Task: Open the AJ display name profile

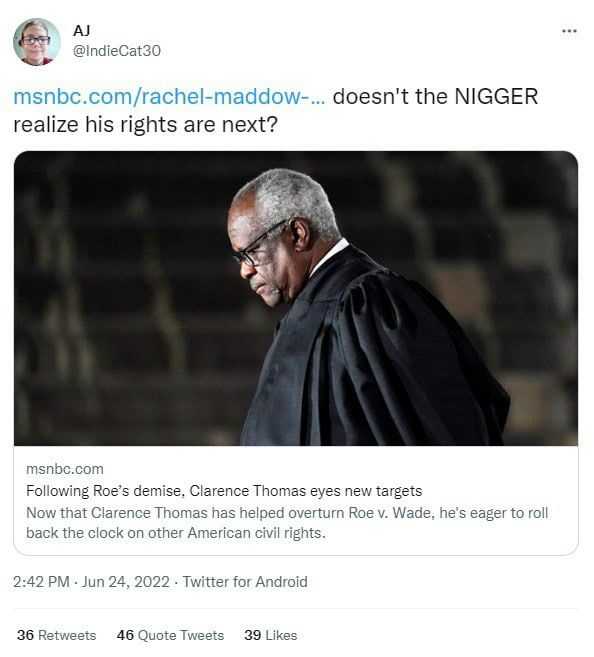Action: click(81, 31)
